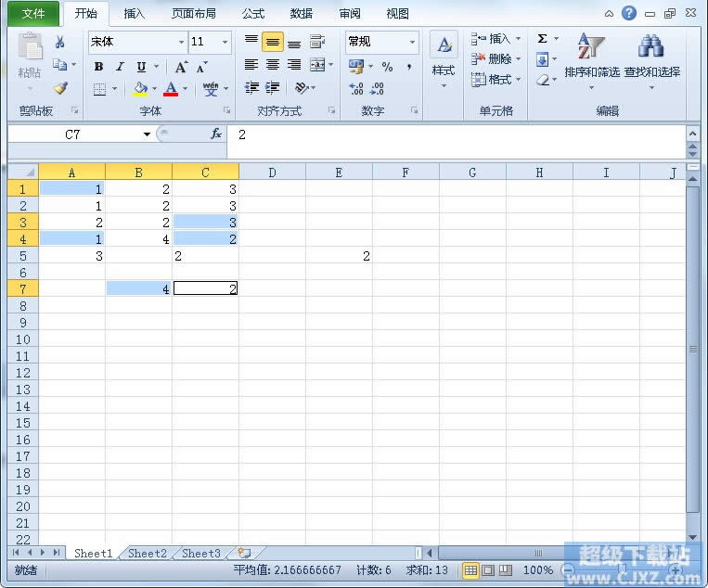
Task: Toggle center horizontal alignment
Action: coord(272,65)
